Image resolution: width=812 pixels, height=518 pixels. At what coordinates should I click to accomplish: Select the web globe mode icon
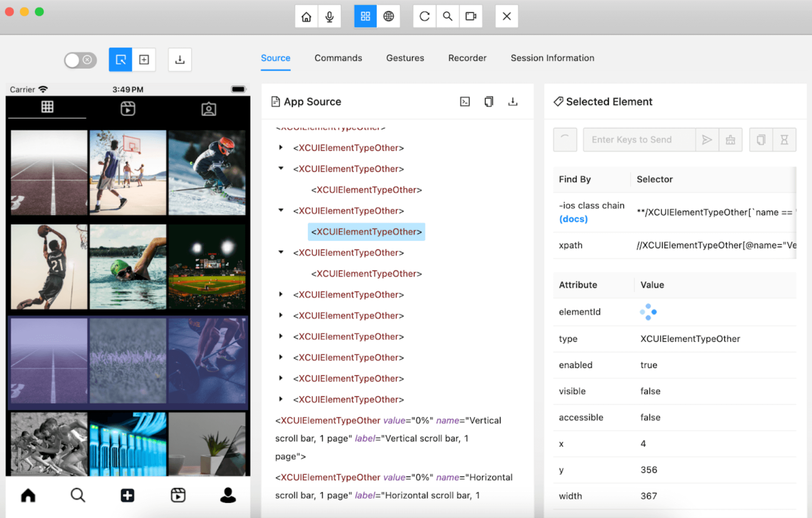(x=388, y=17)
